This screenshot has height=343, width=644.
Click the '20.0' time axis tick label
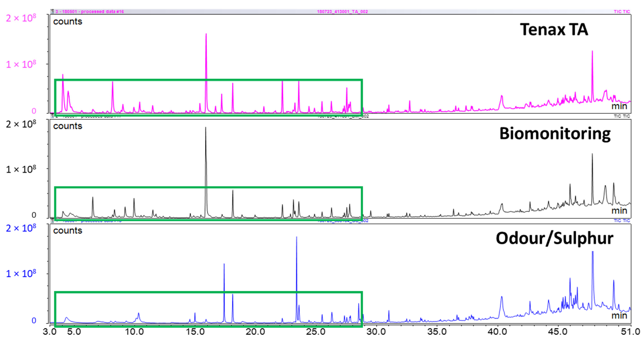(x=256, y=332)
